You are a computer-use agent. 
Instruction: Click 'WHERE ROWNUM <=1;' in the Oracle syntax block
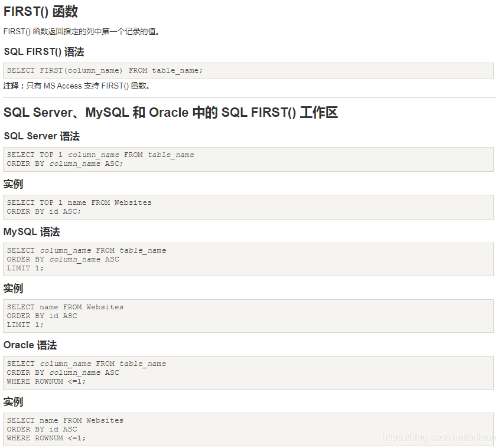pos(46,381)
